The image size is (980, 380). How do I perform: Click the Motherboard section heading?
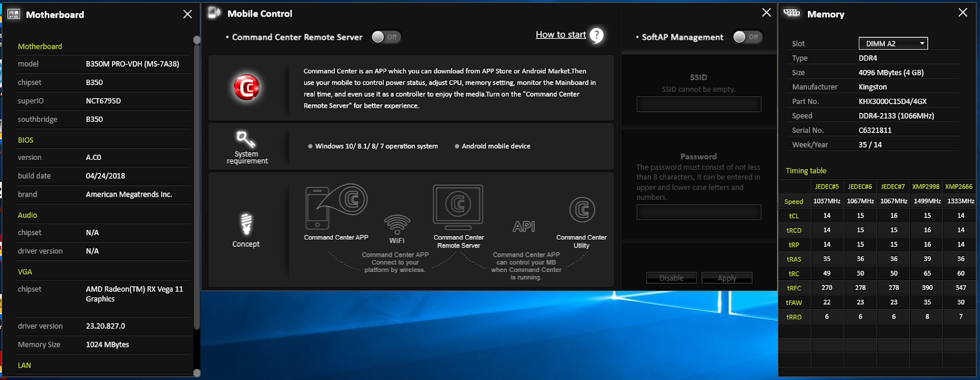point(40,47)
